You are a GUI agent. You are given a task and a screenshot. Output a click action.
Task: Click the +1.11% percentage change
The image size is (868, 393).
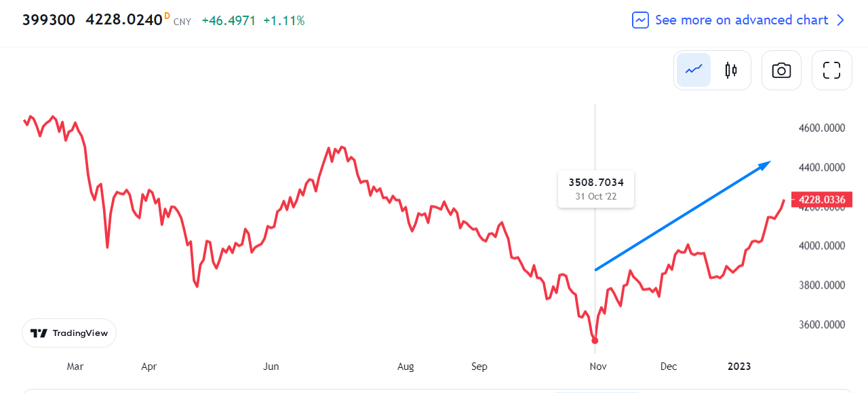tap(285, 21)
